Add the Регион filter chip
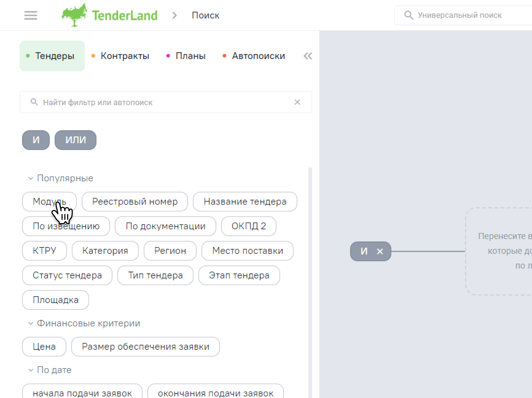The height and width of the screenshot is (398, 532). click(x=170, y=251)
